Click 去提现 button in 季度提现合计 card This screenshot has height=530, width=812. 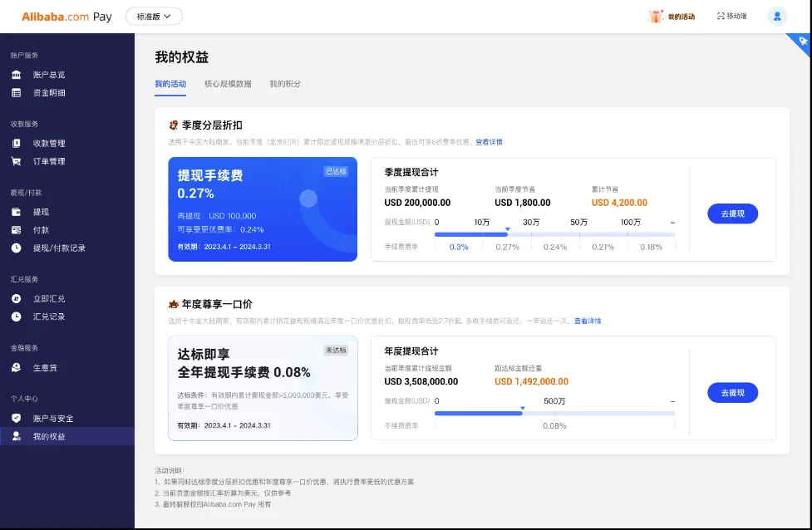tap(732, 213)
